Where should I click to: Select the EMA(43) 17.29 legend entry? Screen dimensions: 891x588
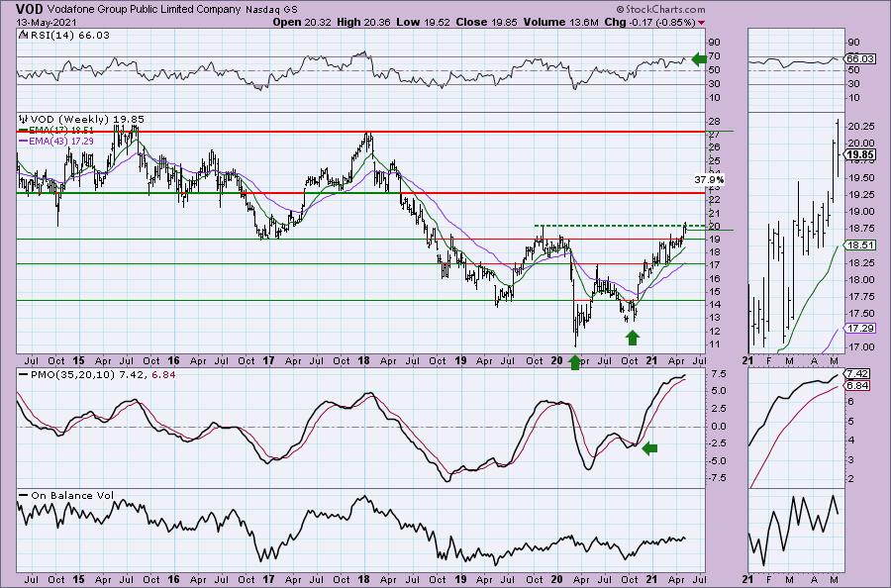point(55,141)
